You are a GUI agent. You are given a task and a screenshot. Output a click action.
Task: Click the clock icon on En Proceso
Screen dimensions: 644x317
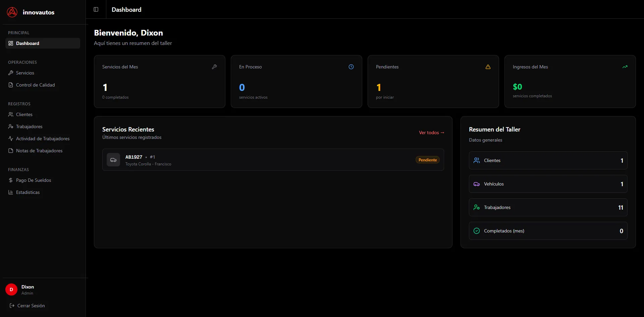(351, 67)
